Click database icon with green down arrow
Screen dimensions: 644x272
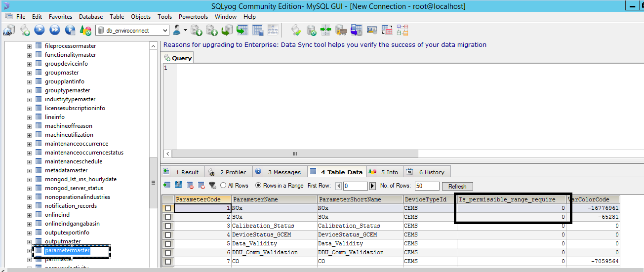tap(197, 30)
